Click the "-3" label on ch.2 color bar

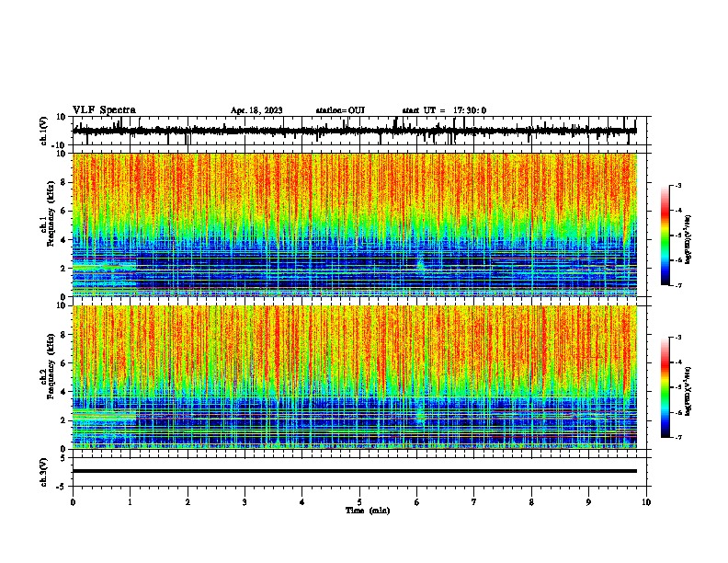(x=678, y=338)
